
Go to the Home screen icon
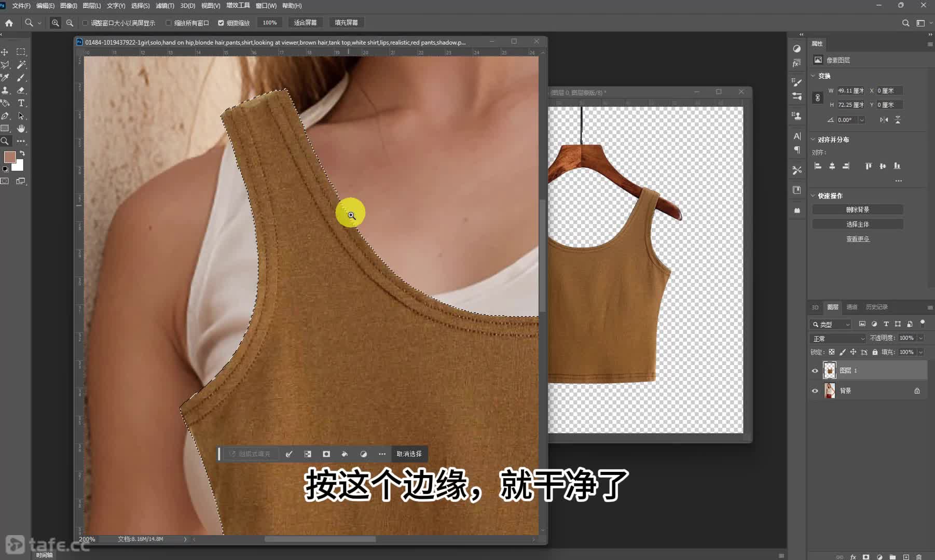(x=9, y=23)
